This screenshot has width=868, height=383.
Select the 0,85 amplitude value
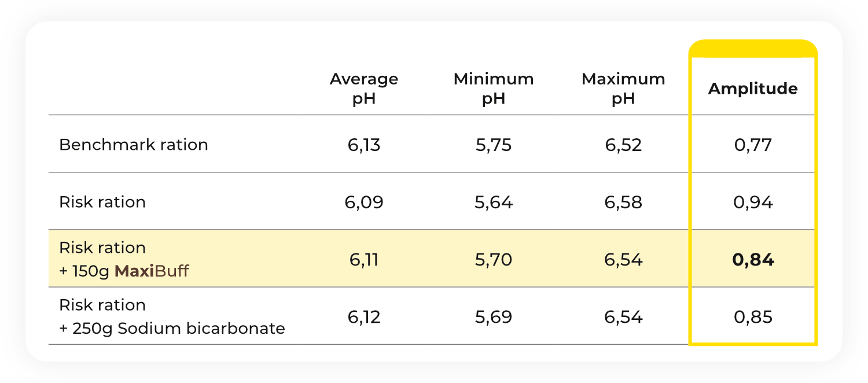[x=753, y=317]
